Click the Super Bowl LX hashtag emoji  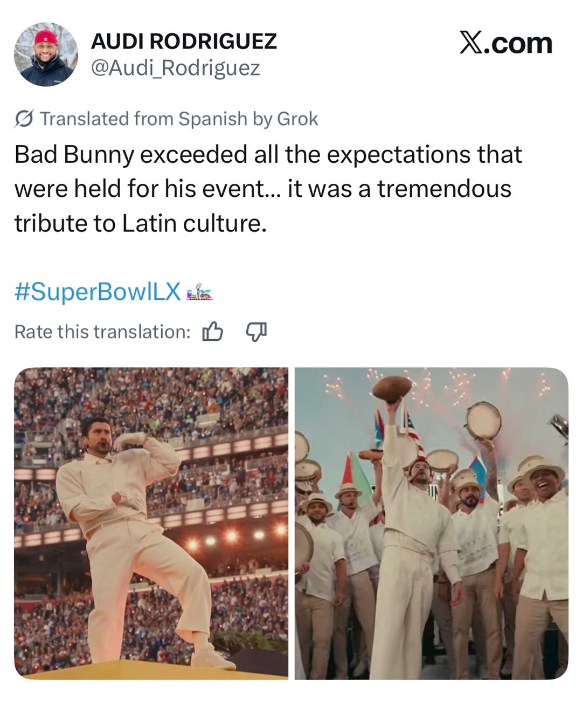199,293
